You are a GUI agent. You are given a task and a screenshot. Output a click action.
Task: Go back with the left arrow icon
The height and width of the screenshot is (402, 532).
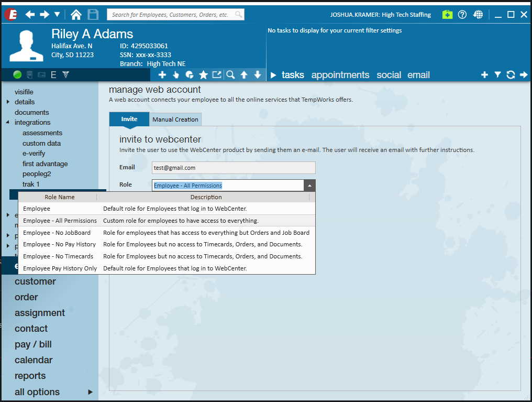click(30, 14)
